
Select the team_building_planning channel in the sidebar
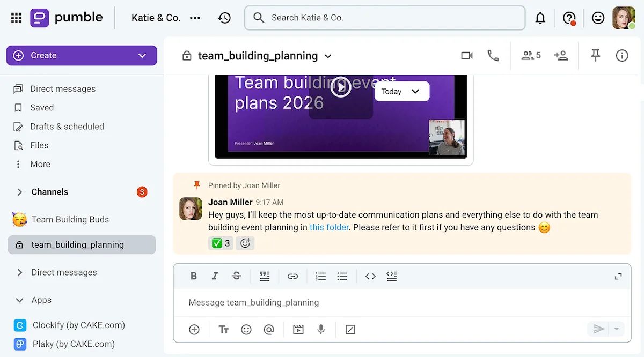click(82, 244)
